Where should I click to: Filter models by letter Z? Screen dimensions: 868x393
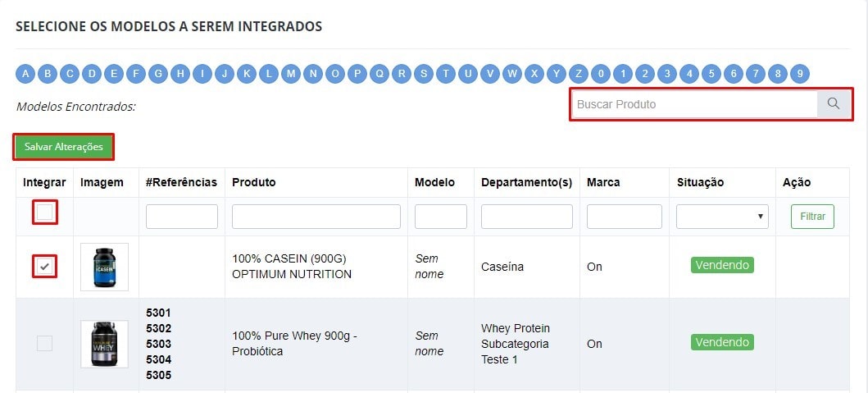pos(579,74)
